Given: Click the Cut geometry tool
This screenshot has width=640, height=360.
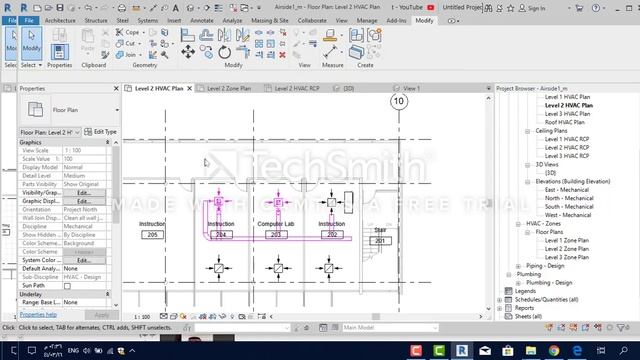Looking at the screenshot, I should [x=126, y=43].
